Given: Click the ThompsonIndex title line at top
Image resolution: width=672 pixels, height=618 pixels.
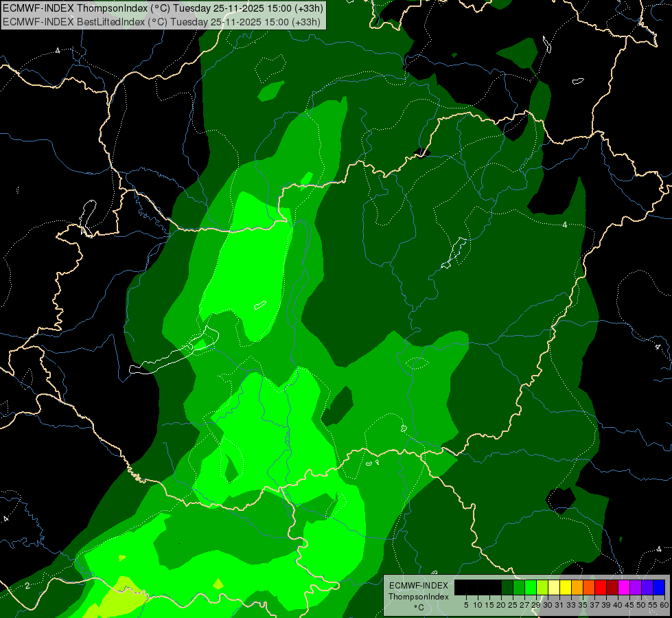Looking at the screenshot, I should (163, 8).
